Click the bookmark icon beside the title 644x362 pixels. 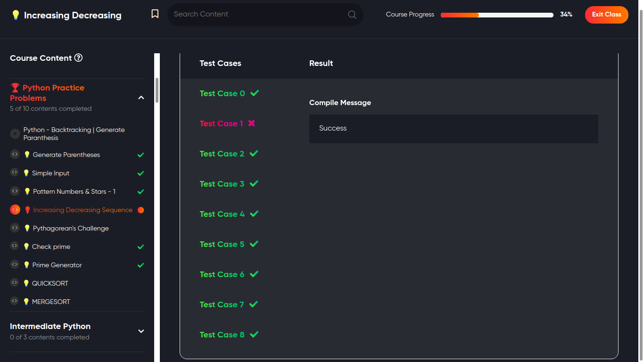(x=155, y=14)
